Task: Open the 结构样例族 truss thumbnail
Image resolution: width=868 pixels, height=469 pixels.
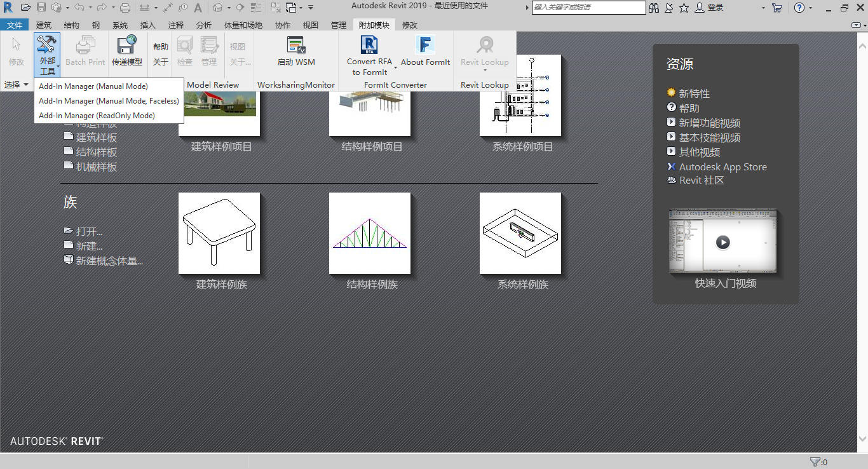Action: coord(370,233)
